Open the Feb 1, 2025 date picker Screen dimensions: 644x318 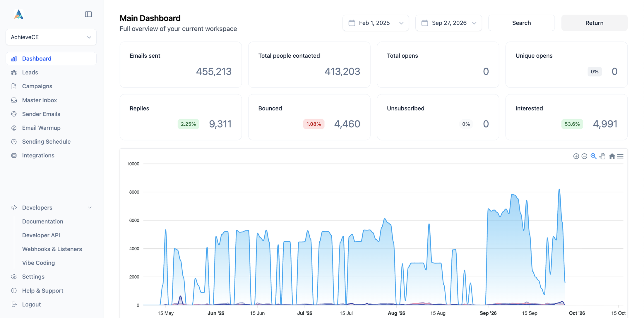(x=376, y=23)
